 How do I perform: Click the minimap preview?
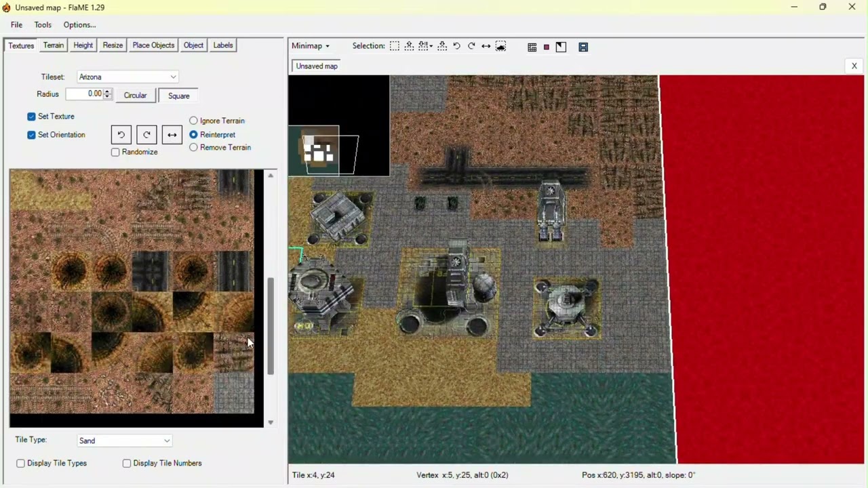tap(339, 126)
